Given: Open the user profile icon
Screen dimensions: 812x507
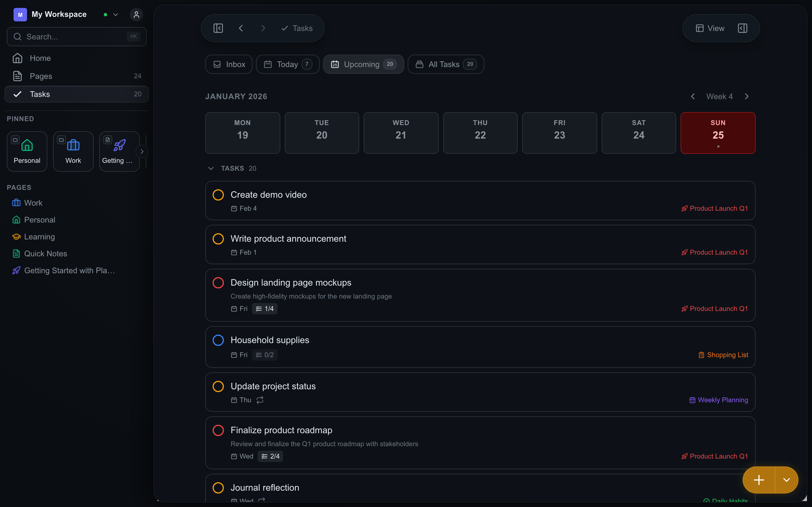Looking at the screenshot, I should click(x=136, y=14).
